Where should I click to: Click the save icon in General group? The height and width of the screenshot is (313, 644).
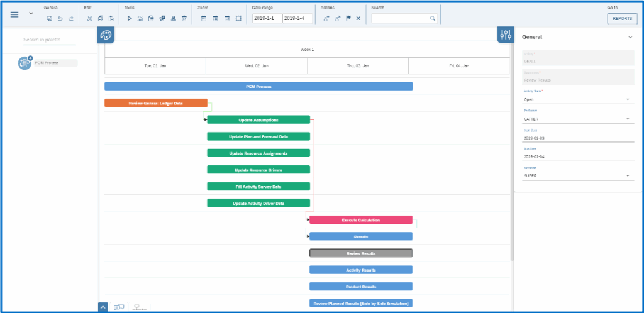coord(49,19)
